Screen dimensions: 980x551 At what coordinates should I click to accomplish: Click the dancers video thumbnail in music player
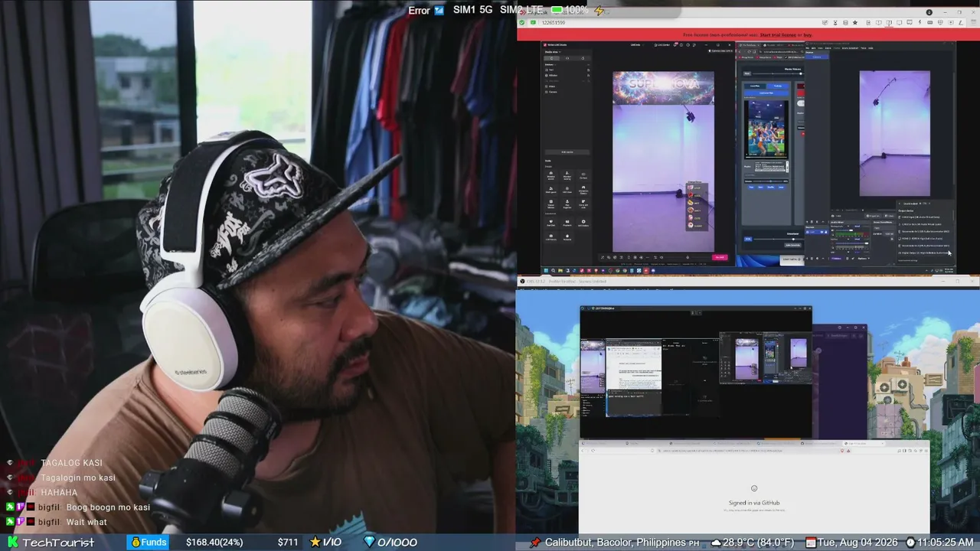(766, 129)
